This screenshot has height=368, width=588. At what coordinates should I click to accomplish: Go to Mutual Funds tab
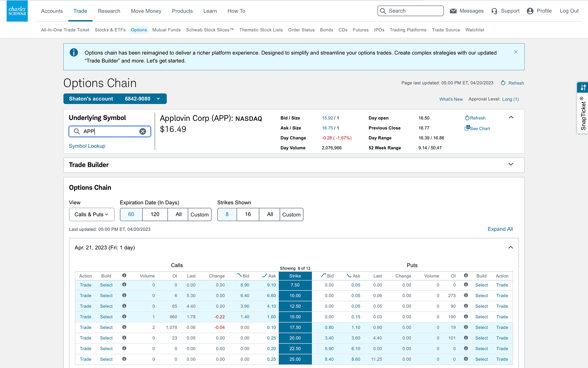(166, 30)
